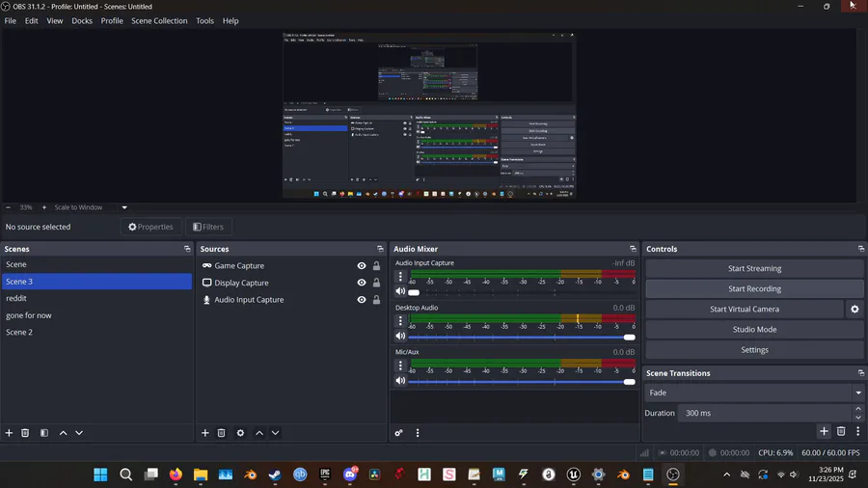
Task: Enable Studio Mode button
Action: (x=754, y=330)
